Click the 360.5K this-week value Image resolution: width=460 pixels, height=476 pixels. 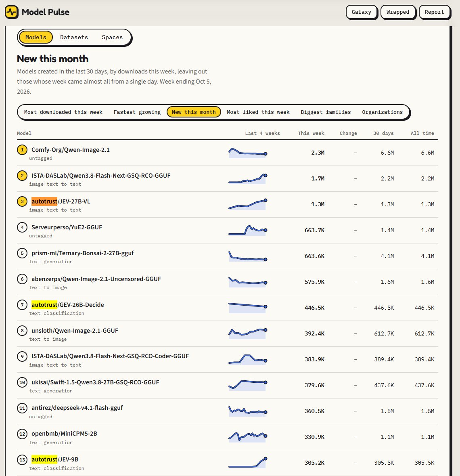(x=314, y=411)
